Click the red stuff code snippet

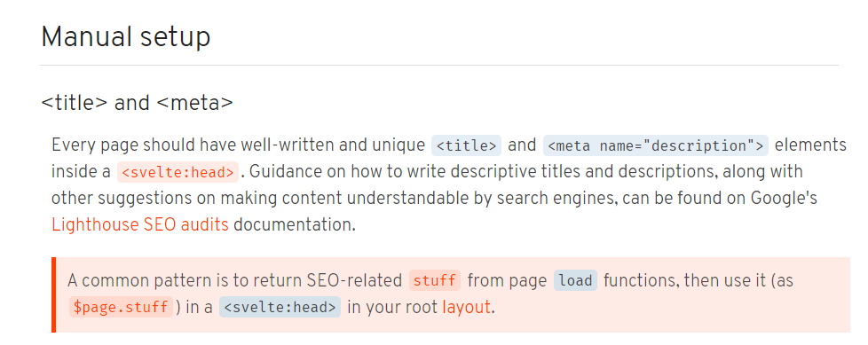435,280
